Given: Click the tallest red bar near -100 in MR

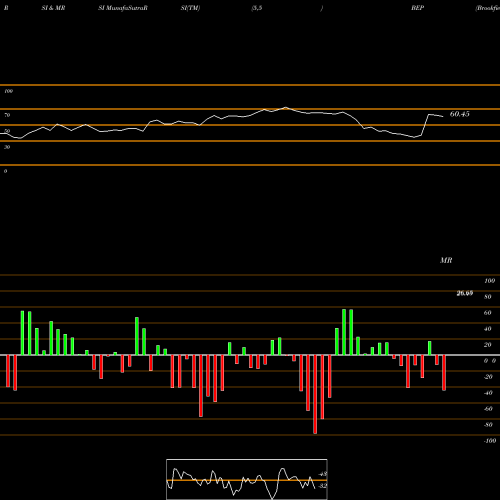Looking at the screenshot, I should point(315,394).
